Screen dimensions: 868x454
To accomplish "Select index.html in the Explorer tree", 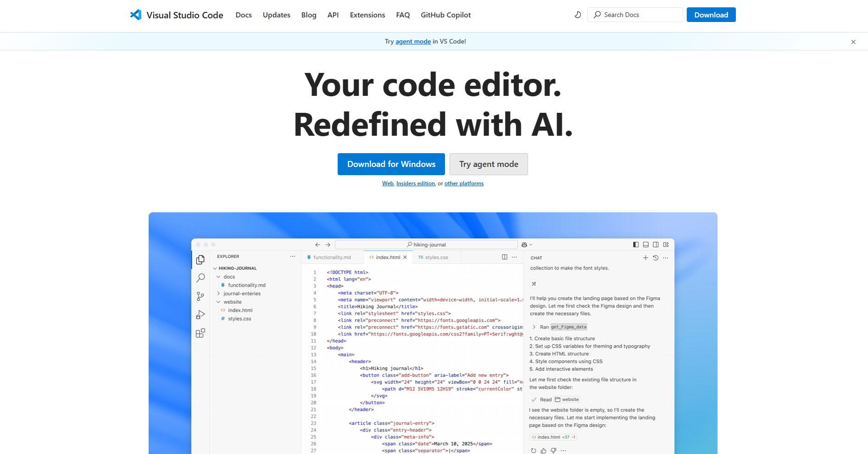I will coord(240,310).
